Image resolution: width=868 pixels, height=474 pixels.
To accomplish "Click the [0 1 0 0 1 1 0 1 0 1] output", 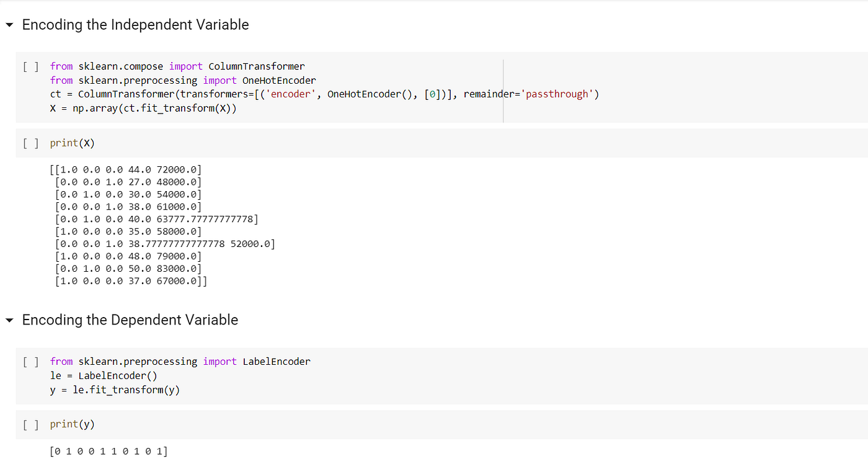I will pos(108,451).
